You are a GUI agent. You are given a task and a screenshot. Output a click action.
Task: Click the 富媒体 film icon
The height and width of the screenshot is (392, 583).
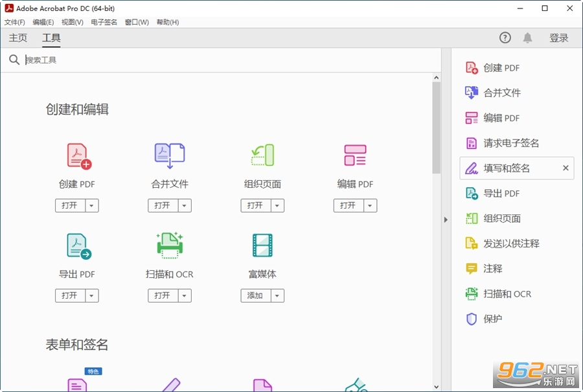[x=262, y=245]
